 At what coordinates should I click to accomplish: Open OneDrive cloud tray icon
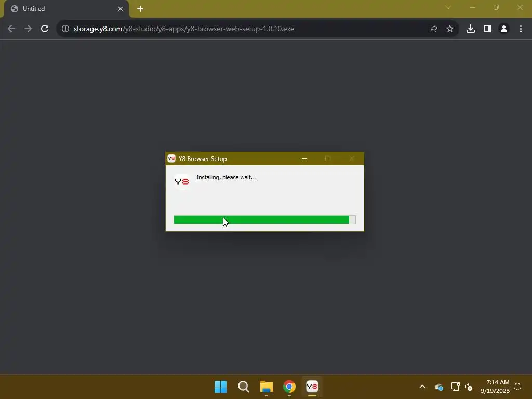click(438, 387)
